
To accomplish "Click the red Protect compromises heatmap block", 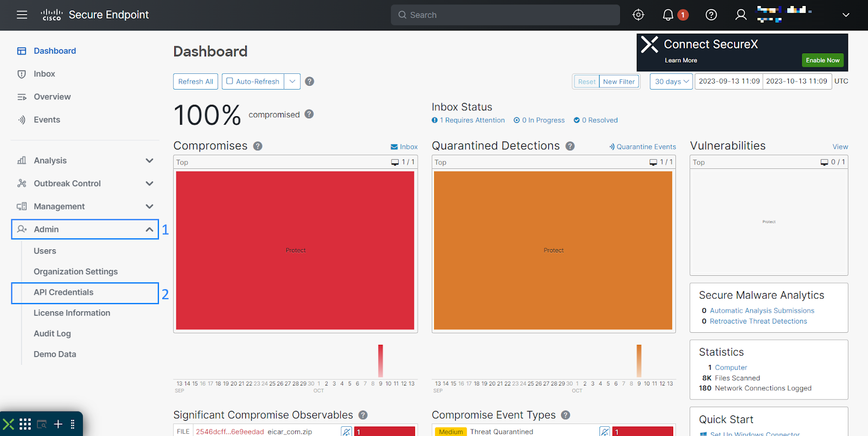I will tap(295, 250).
